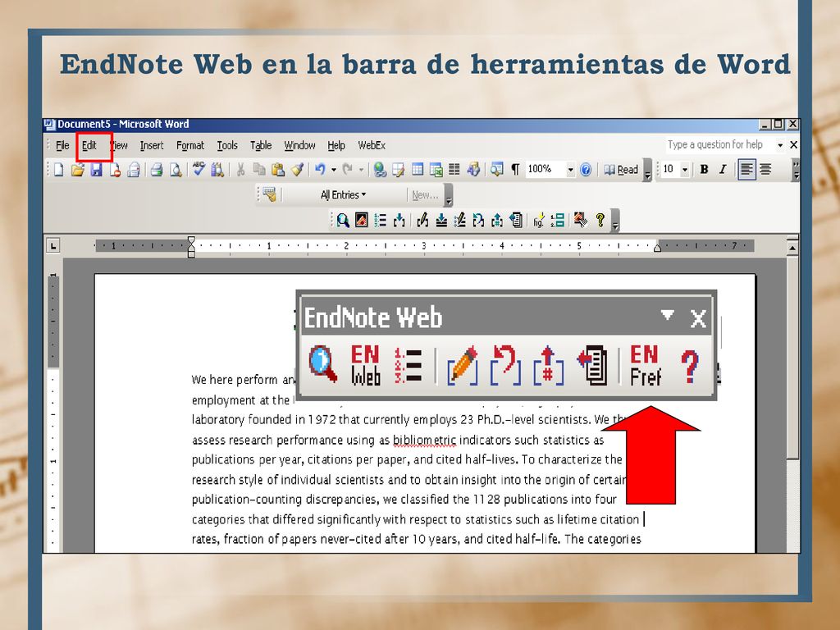Activate the Format Painter brush
The width and height of the screenshot is (840, 630).
click(x=297, y=170)
